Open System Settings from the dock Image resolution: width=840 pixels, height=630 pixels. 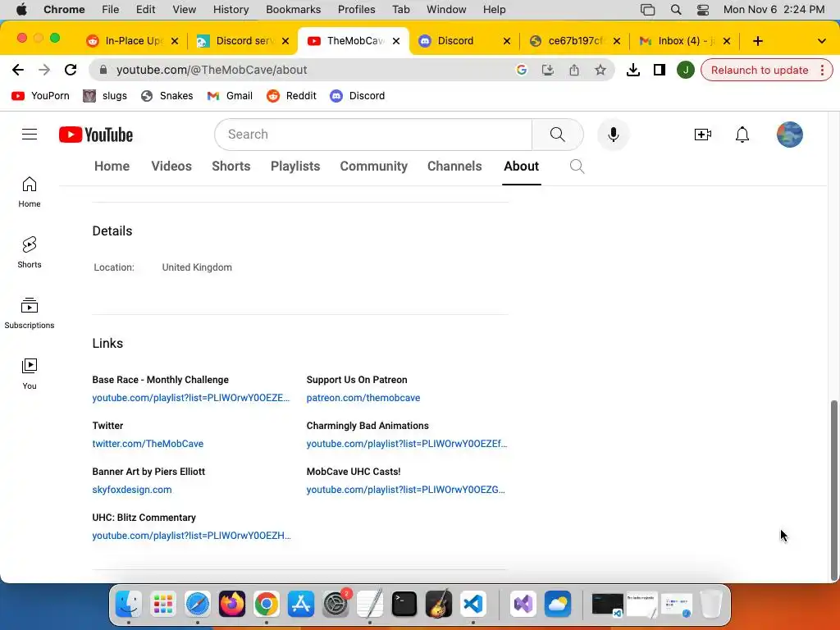pyautogui.click(x=336, y=605)
